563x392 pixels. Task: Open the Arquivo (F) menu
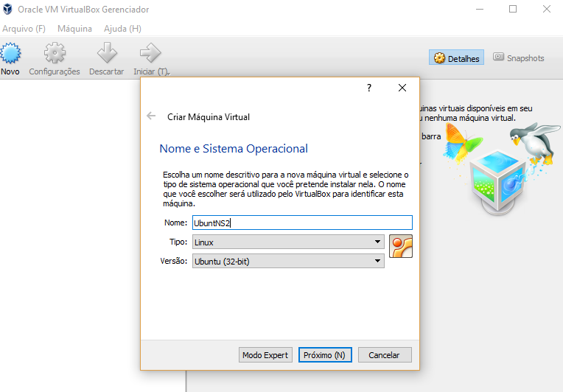[x=24, y=29]
